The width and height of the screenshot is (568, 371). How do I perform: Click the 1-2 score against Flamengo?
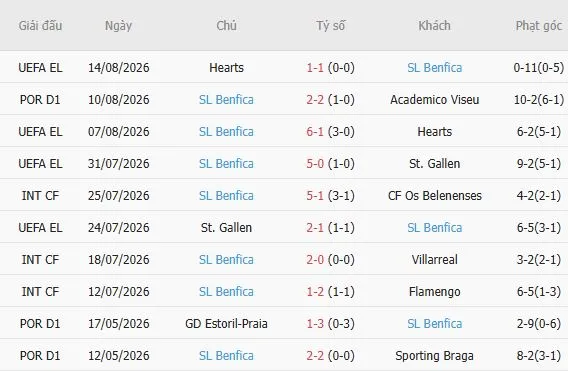(315, 292)
